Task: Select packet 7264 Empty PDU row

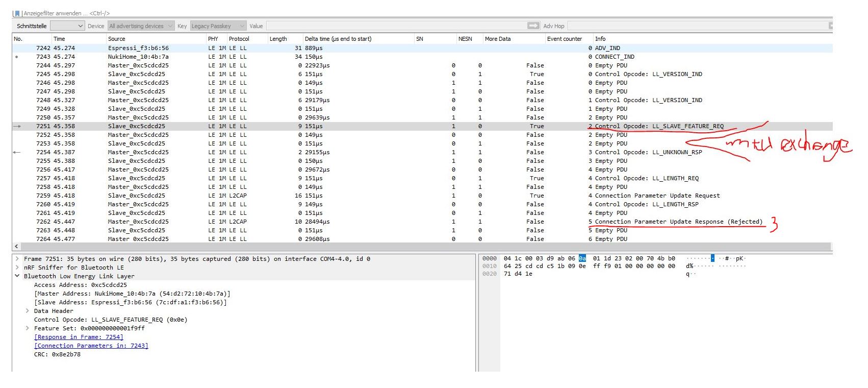Action: (x=422, y=239)
